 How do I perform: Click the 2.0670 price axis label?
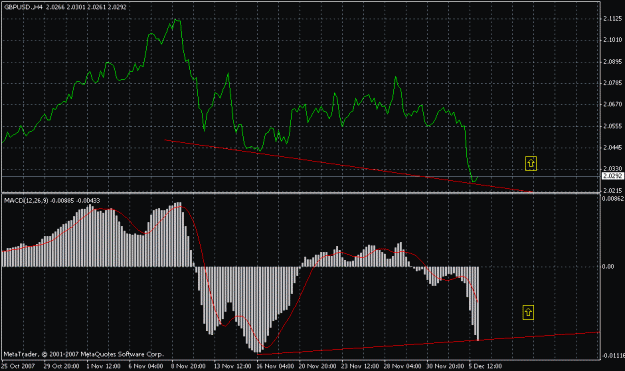(x=612, y=104)
